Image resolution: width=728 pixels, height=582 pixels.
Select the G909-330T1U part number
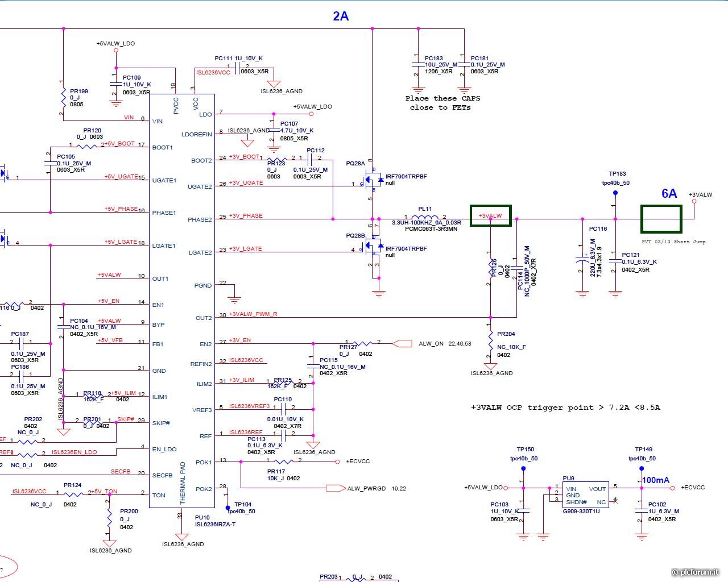point(581,512)
